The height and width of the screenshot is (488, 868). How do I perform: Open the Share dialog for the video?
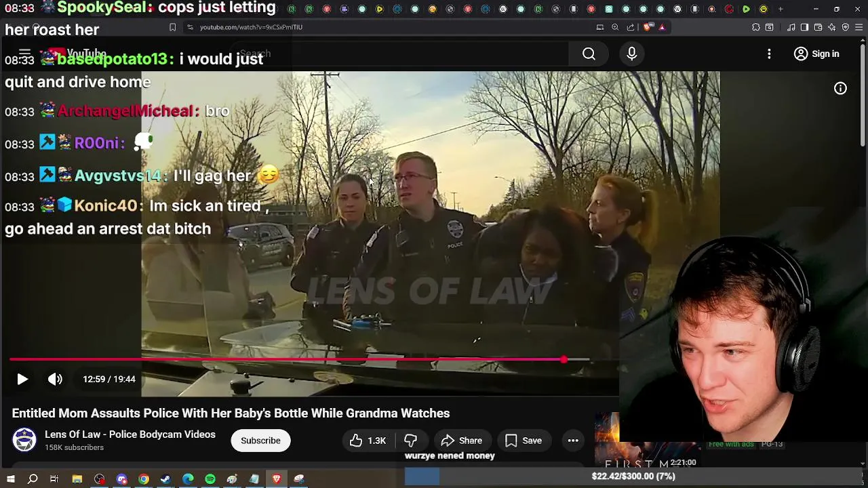coord(462,441)
